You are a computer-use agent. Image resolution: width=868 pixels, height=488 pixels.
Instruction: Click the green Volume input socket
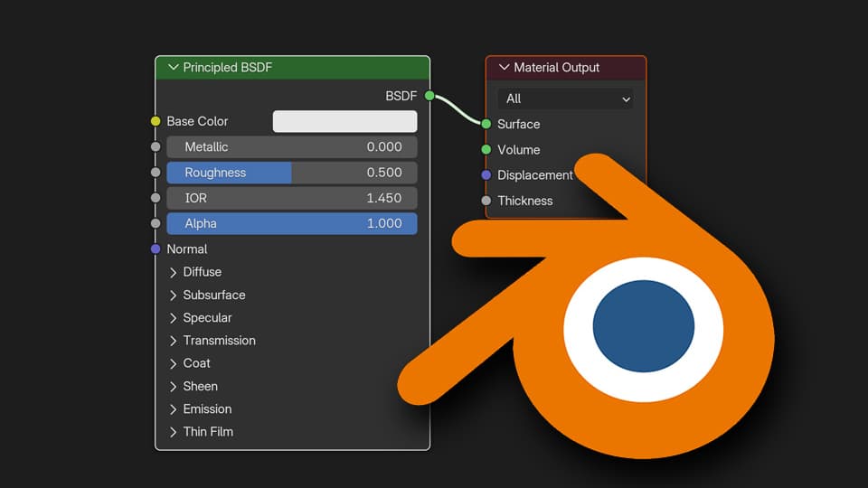[x=486, y=149]
